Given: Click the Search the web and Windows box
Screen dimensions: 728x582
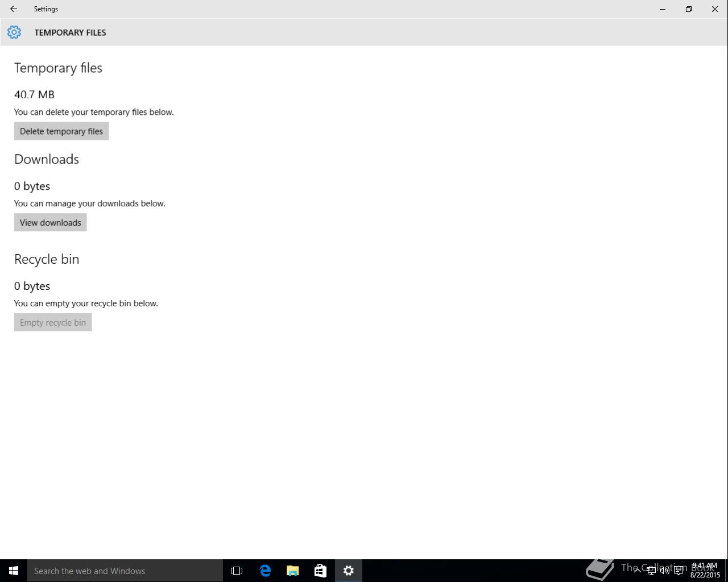Looking at the screenshot, I should [x=125, y=571].
